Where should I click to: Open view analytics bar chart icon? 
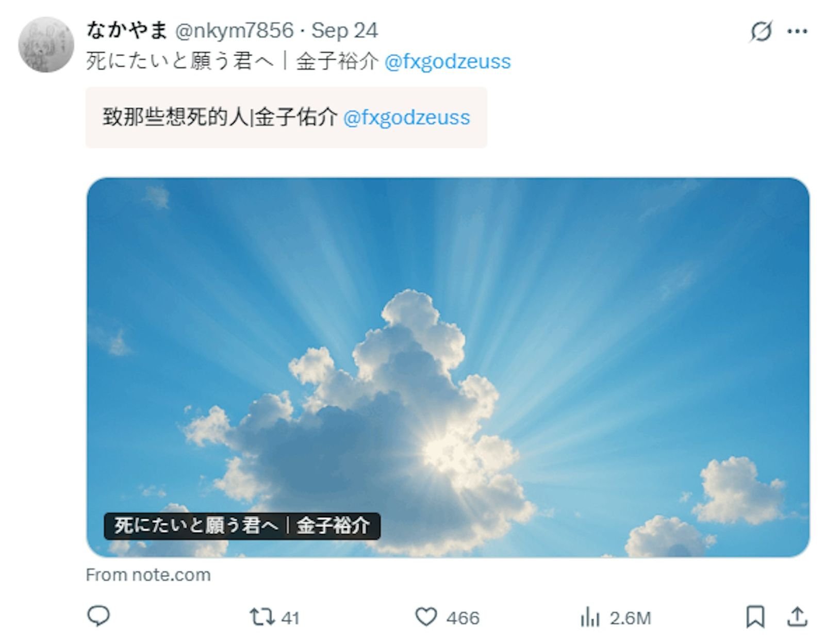point(590,617)
